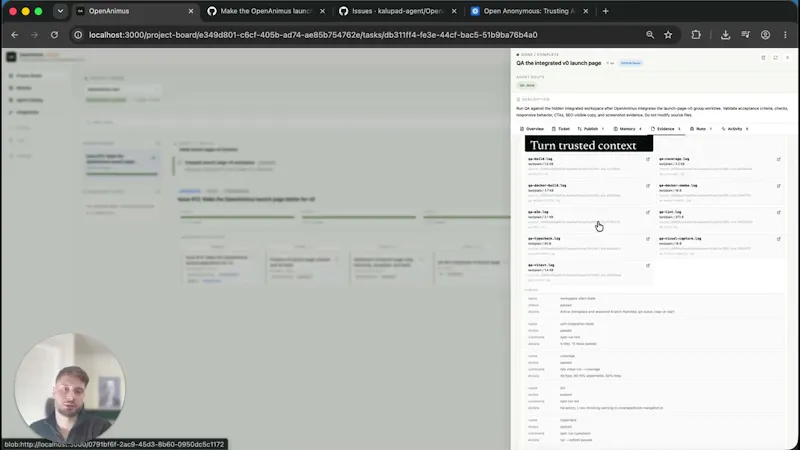Open the Runs tab in task panel
Viewport: 800px width, 450px height.
click(701, 129)
